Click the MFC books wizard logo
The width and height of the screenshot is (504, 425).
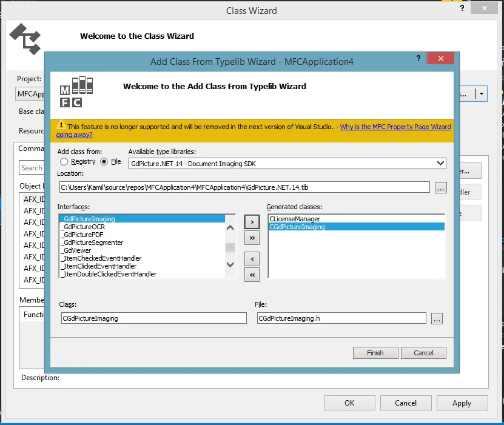tap(76, 92)
